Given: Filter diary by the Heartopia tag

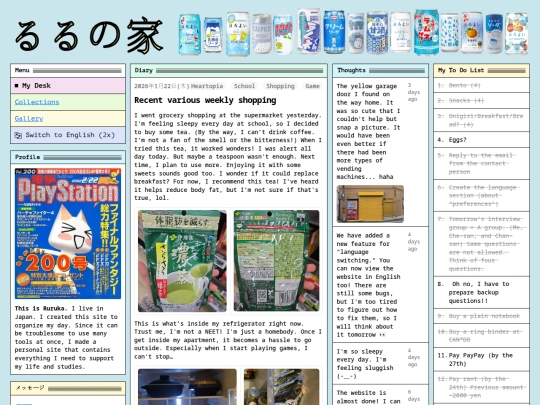Looking at the screenshot, I should click(207, 86).
